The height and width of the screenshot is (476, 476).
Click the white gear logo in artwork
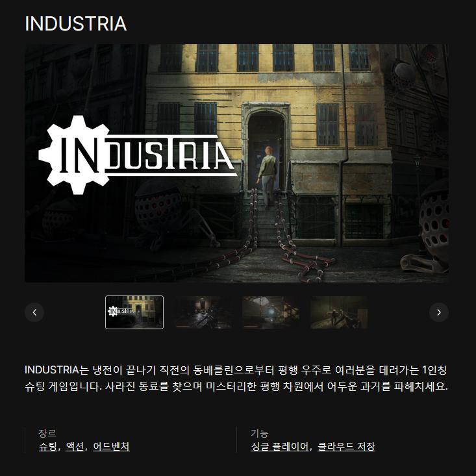75,155
